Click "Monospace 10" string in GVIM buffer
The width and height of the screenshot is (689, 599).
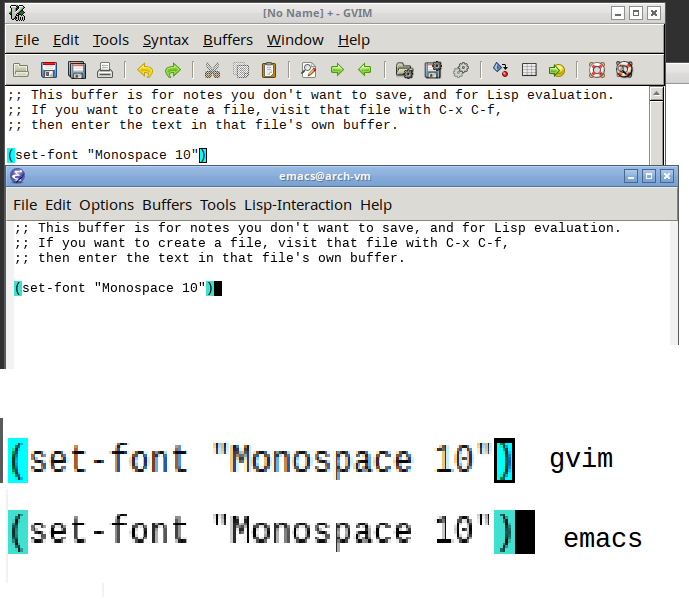point(143,155)
